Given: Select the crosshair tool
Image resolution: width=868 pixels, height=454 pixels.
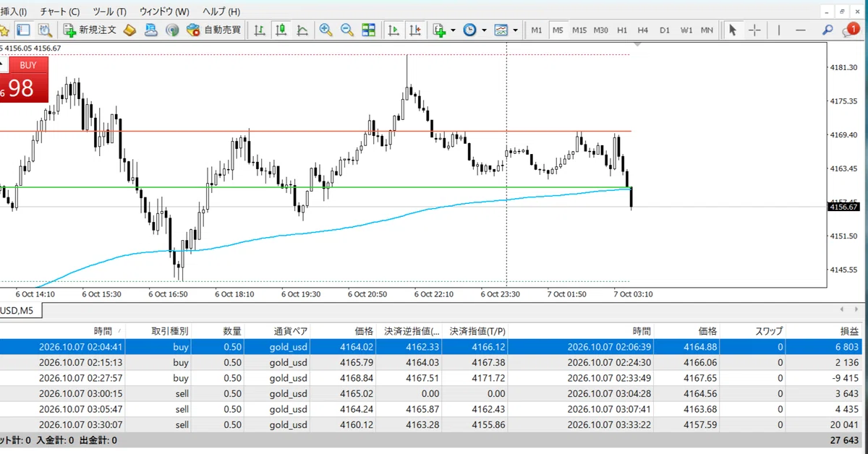Looking at the screenshot, I should click(x=754, y=30).
